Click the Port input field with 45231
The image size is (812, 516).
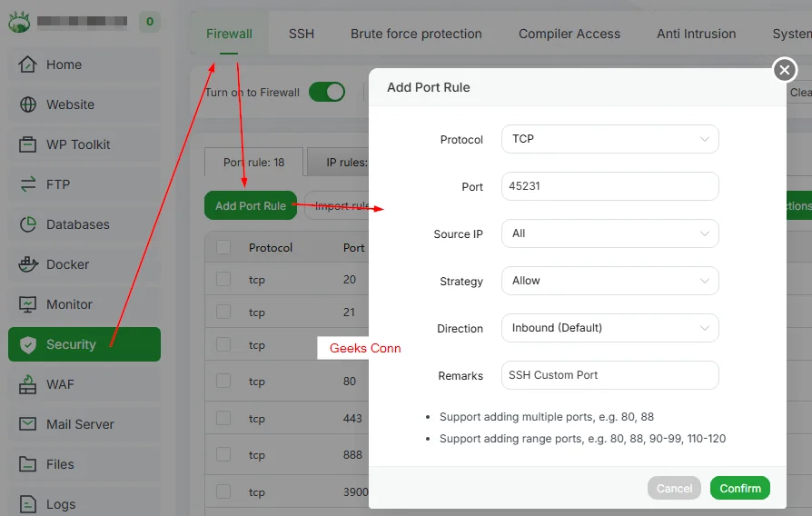pyautogui.click(x=610, y=186)
